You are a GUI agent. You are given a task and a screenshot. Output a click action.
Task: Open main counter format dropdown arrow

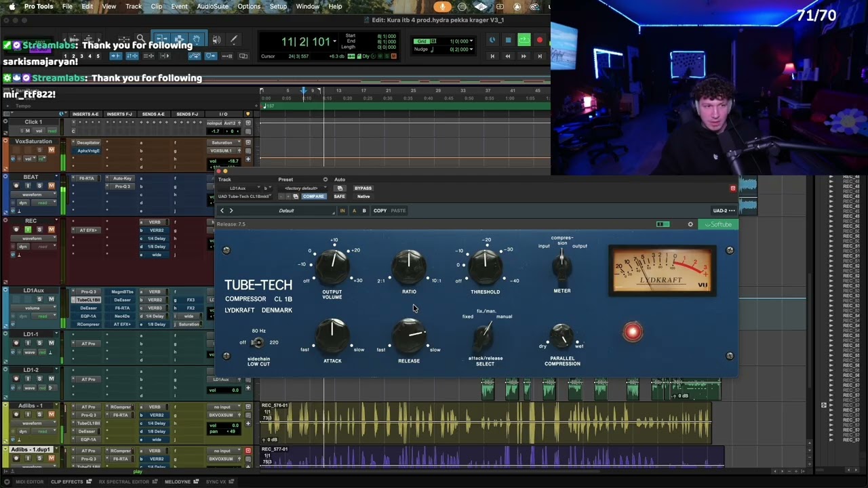[334, 41]
